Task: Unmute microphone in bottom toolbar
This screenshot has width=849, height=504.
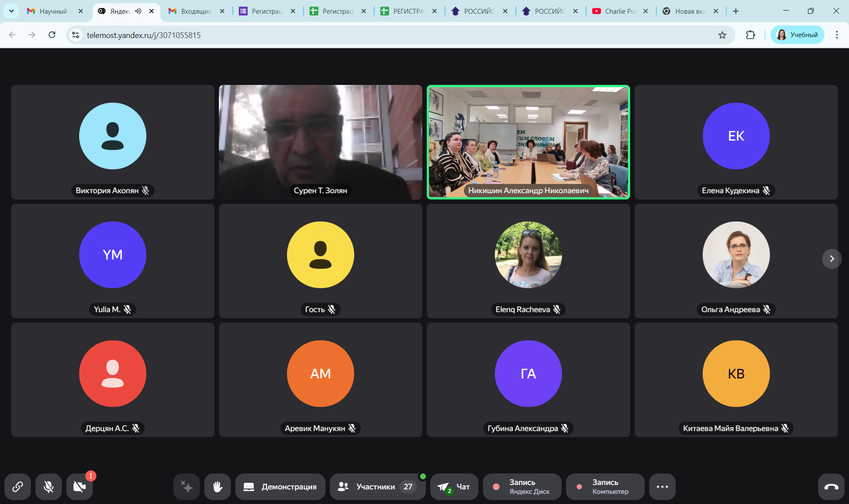Action: coord(49,487)
